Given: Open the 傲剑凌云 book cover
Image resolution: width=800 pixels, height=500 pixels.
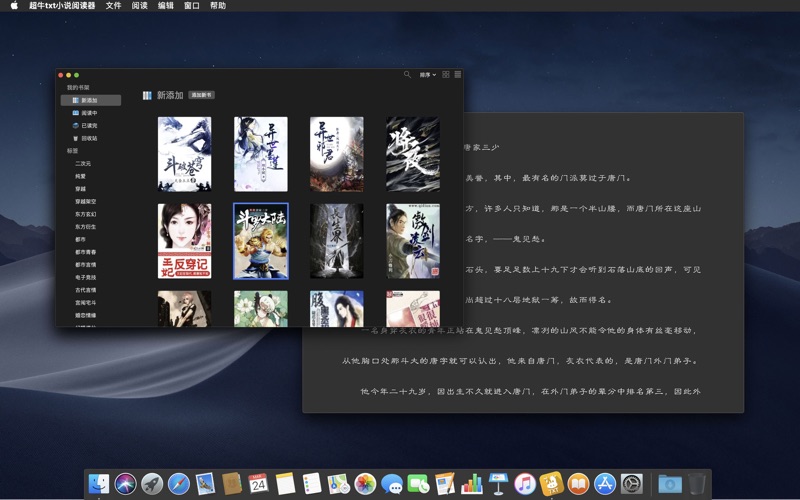Looking at the screenshot, I should pyautogui.click(x=413, y=241).
